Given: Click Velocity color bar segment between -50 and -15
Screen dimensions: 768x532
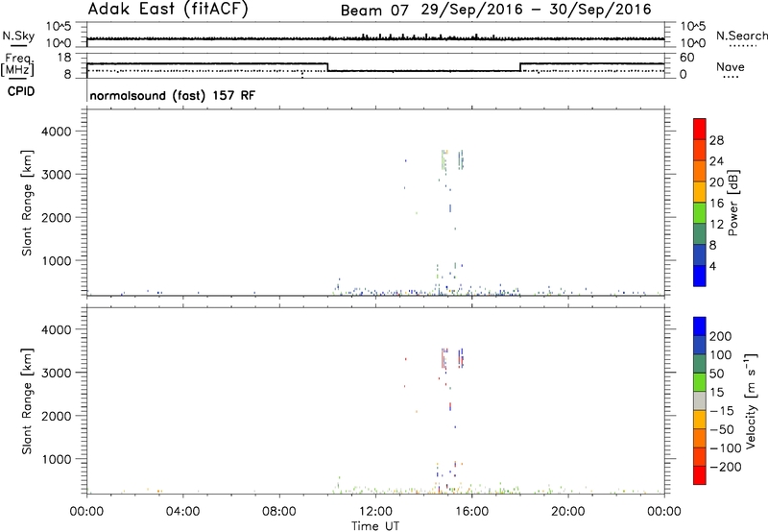Looking at the screenshot, I should (700, 420).
